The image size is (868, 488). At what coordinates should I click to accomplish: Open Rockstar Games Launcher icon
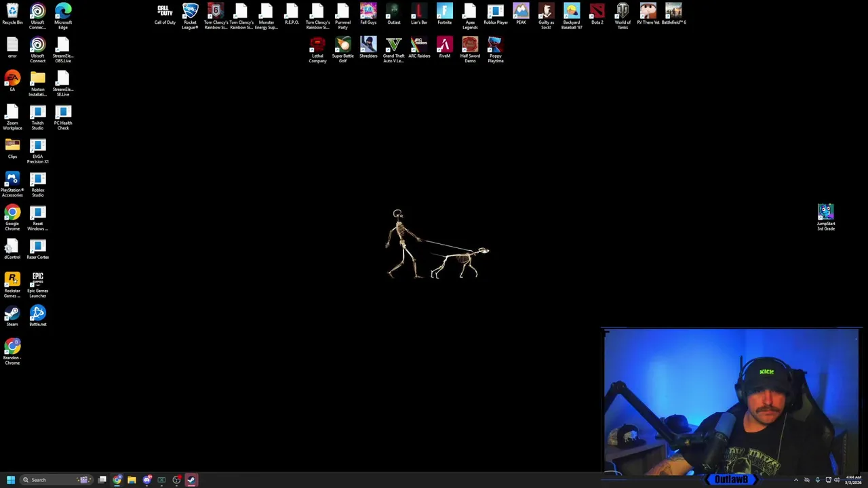coord(12,285)
